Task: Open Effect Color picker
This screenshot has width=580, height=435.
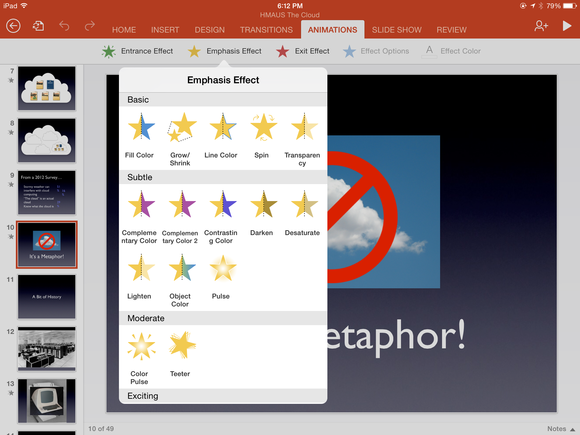Action: pyautogui.click(x=451, y=51)
